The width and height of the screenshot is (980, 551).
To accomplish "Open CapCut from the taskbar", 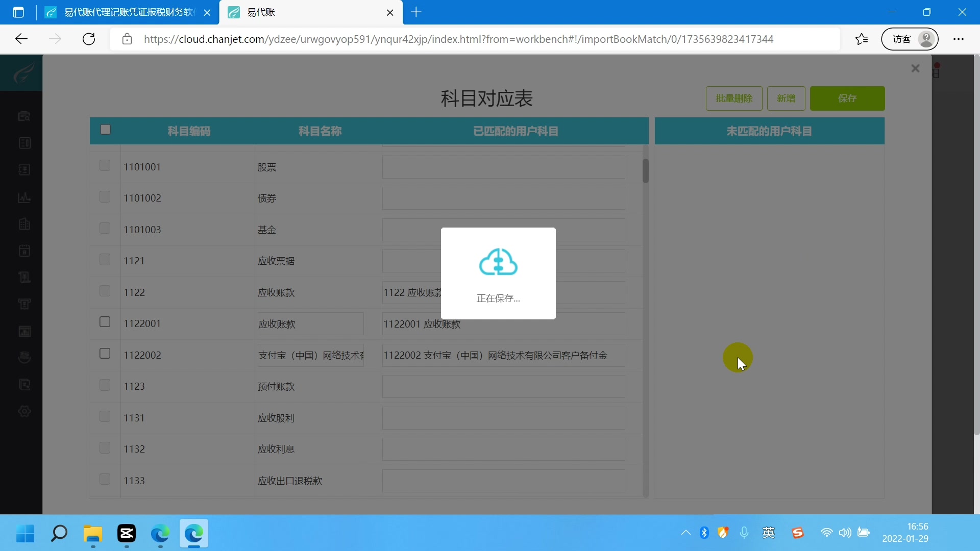I will pos(127,534).
